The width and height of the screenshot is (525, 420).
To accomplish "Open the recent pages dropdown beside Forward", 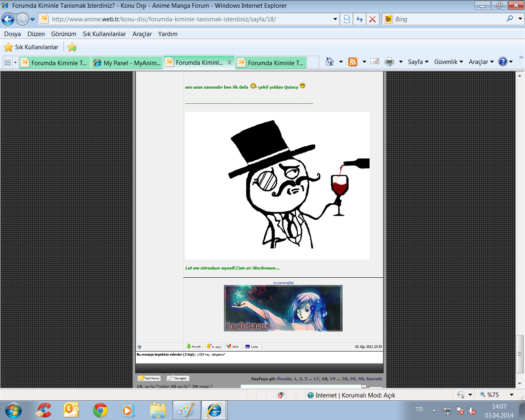I will (x=33, y=19).
